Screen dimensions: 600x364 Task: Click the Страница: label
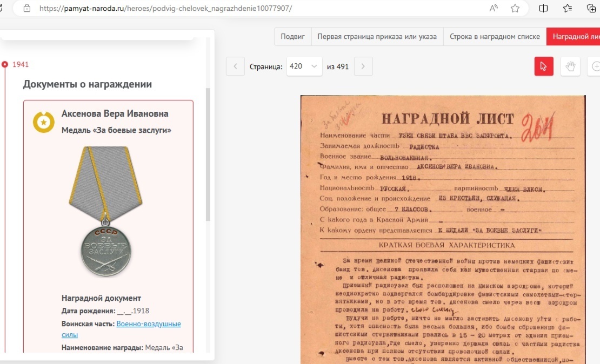tap(266, 66)
